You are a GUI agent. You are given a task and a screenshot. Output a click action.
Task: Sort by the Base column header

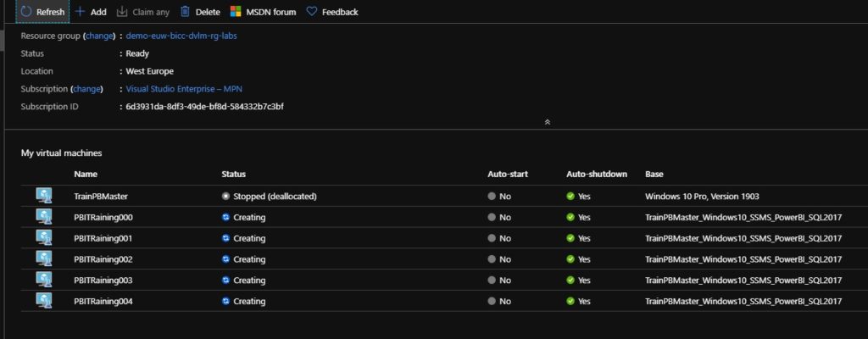click(654, 174)
